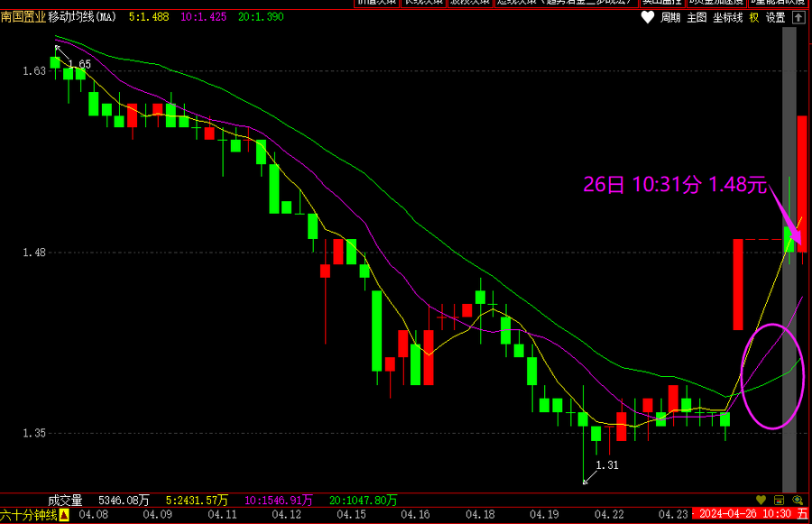Select the MA value 5:1.488
This screenshot has height=524, width=812.
click(x=149, y=17)
